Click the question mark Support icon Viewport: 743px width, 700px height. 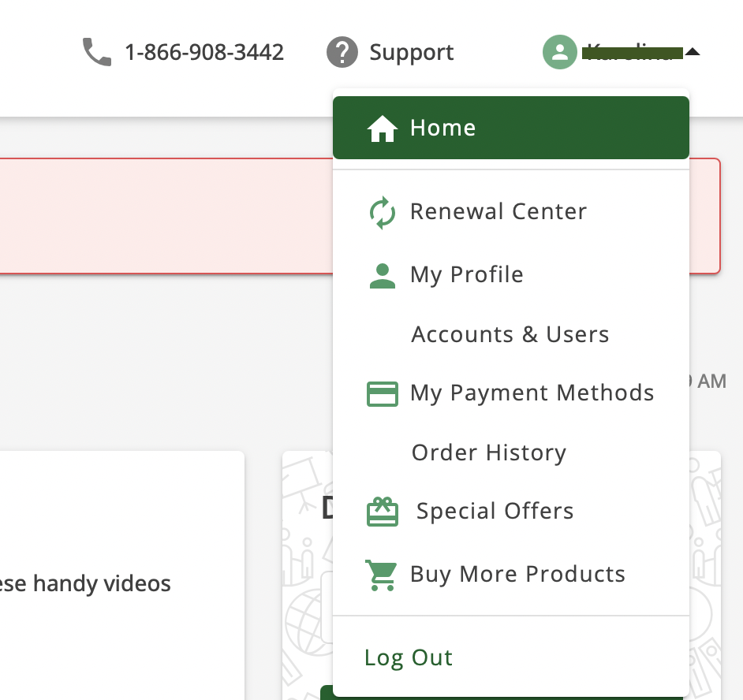(342, 52)
